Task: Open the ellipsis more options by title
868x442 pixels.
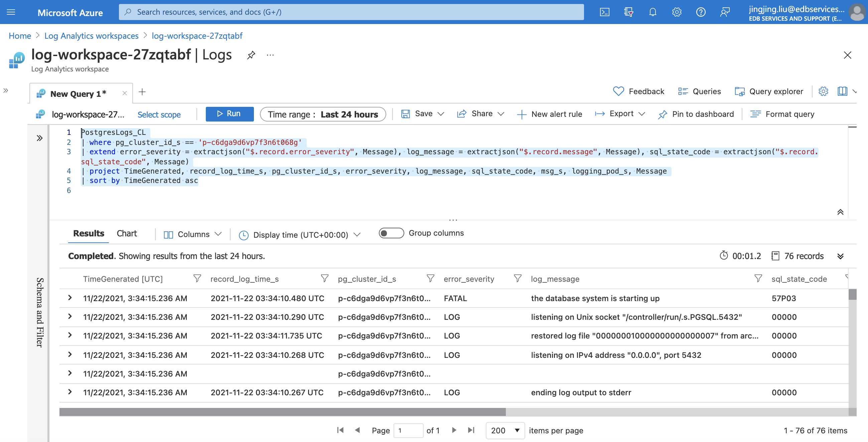Action: (270, 55)
